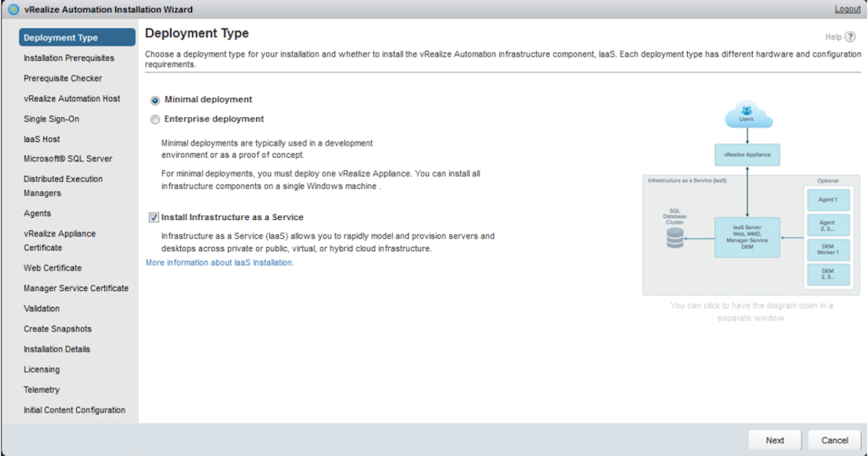Click the Agent 2, 3 box in the diagram

(827, 225)
